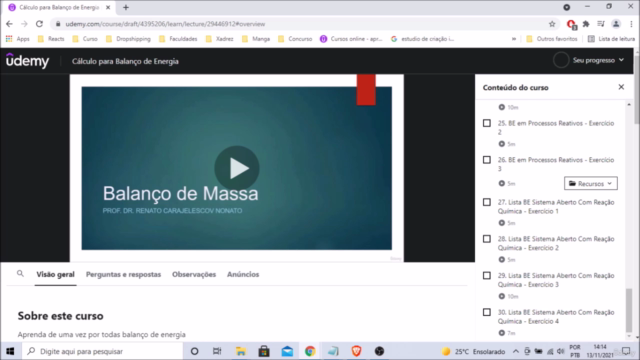Open the Observações tab
This screenshot has width=640, height=360.
coord(194,274)
